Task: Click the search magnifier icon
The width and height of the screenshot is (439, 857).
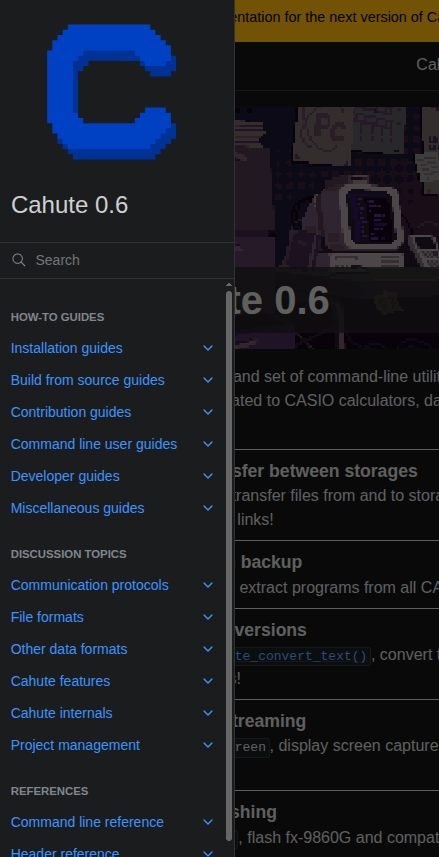Action: click(19, 260)
